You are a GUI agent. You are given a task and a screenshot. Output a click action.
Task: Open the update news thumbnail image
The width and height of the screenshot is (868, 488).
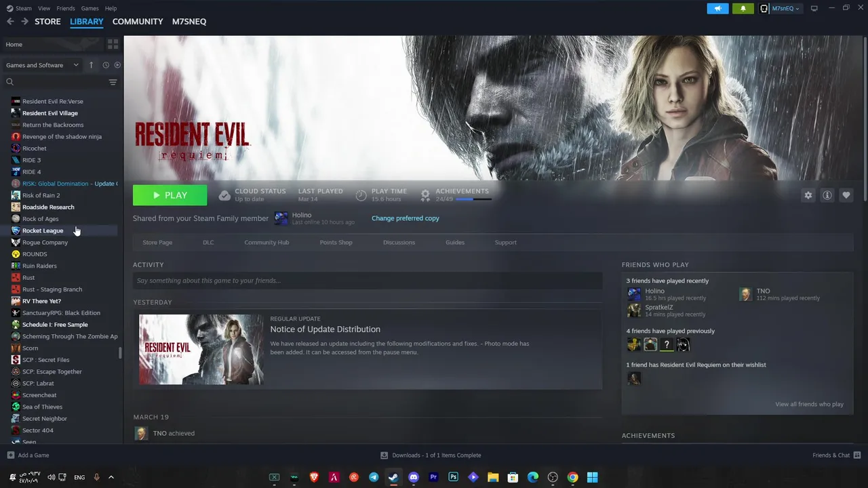coord(201,349)
